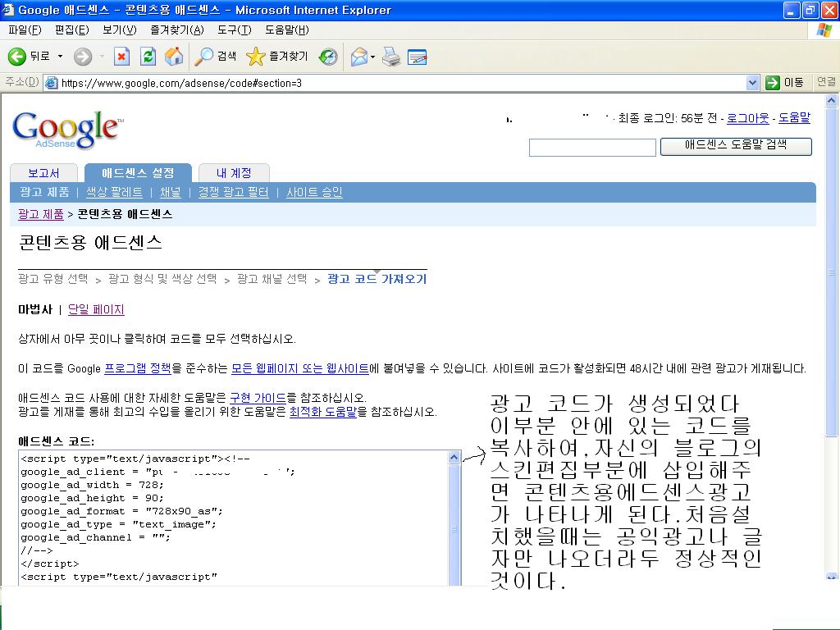The height and width of the screenshot is (630, 840).
Task: Restore down the Internet Explorer window
Action: click(810, 10)
